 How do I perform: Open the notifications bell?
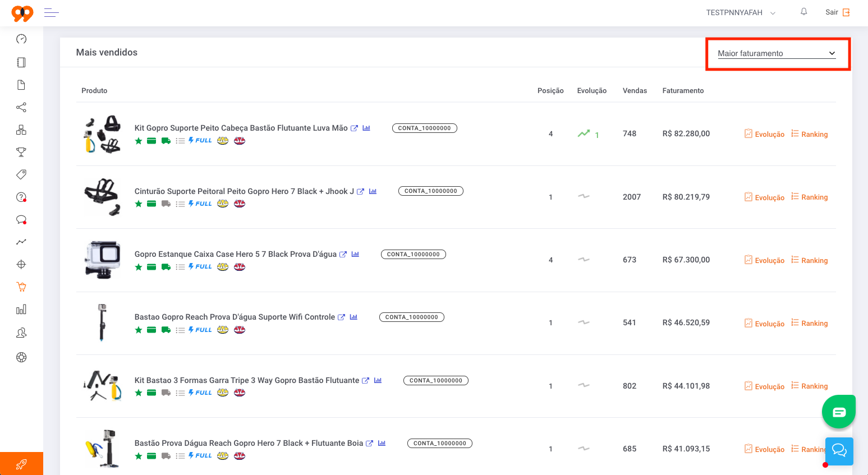coord(804,12)
